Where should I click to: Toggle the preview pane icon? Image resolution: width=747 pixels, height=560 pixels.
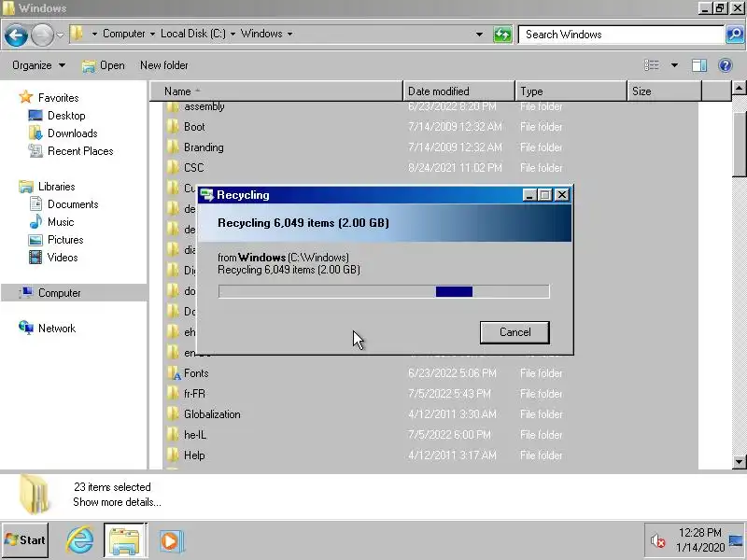tap(698, 65)
